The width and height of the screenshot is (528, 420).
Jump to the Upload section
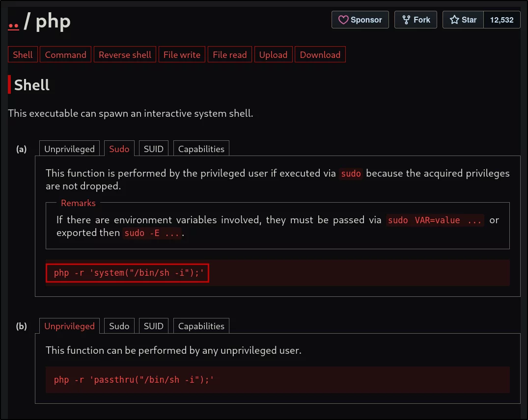[x=273, y=54]
